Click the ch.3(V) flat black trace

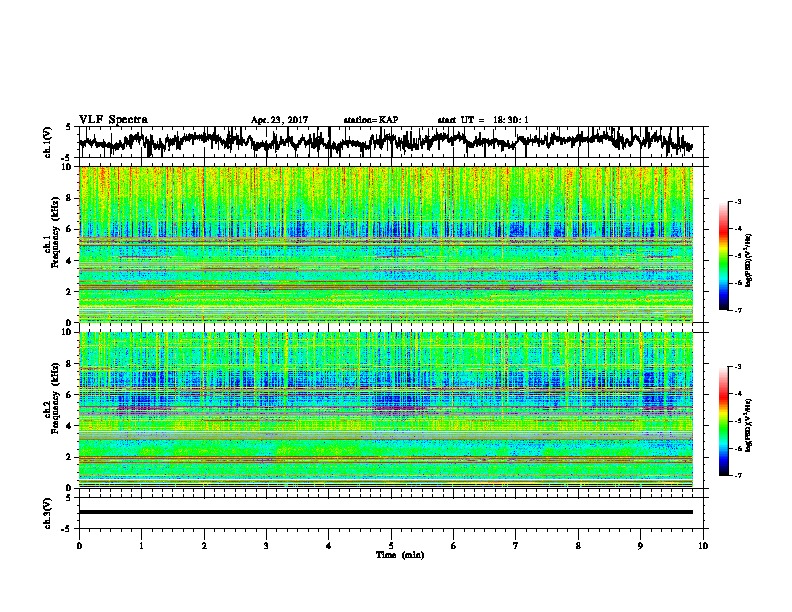tap(386, 512)
